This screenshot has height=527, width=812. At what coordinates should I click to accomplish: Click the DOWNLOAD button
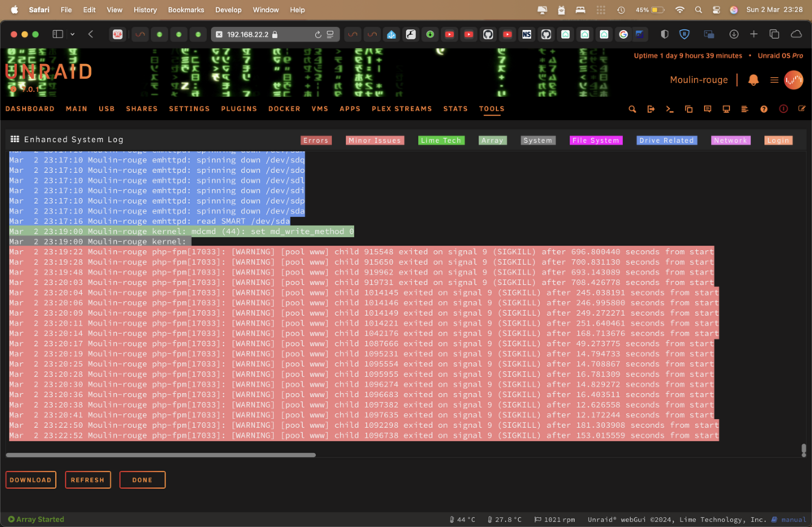pos(31,480)
